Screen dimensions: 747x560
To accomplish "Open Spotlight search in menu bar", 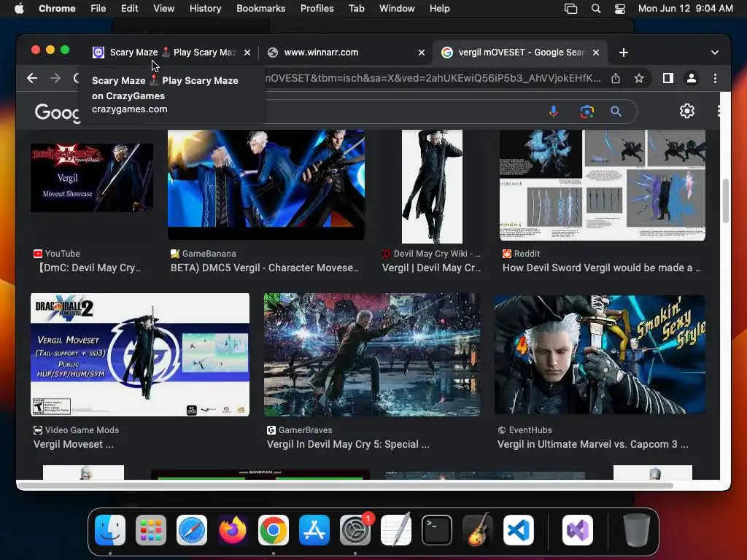I will tap(595, 9).
